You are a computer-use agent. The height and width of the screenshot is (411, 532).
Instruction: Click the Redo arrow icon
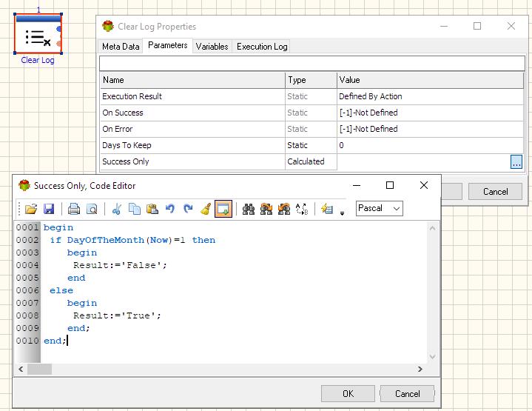188,209
